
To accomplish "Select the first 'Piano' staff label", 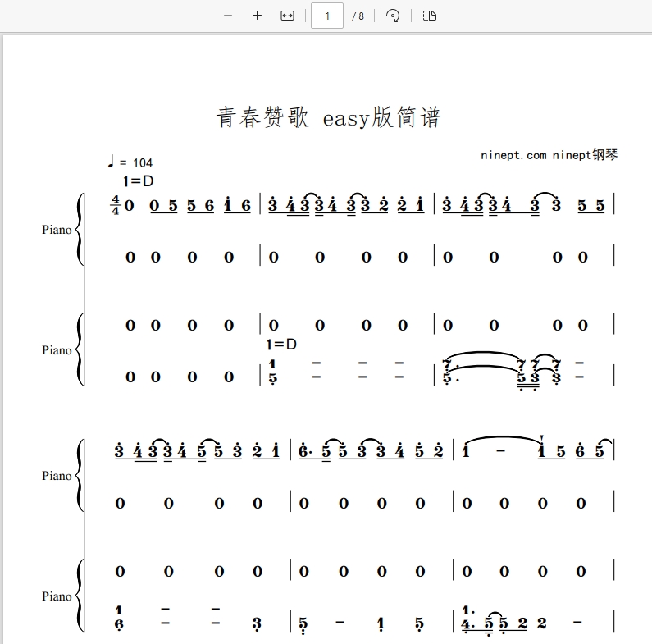I will click(x=57, y=230).
